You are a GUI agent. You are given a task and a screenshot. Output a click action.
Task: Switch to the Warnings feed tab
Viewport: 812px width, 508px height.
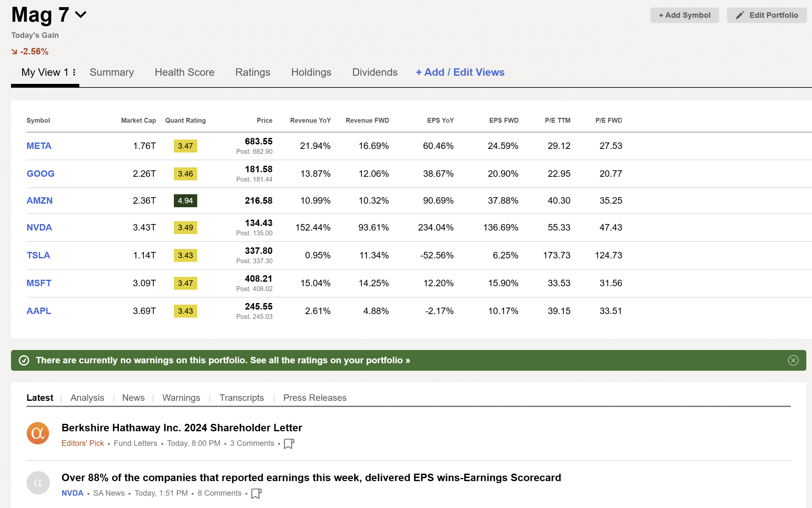[x=181, y=398]
